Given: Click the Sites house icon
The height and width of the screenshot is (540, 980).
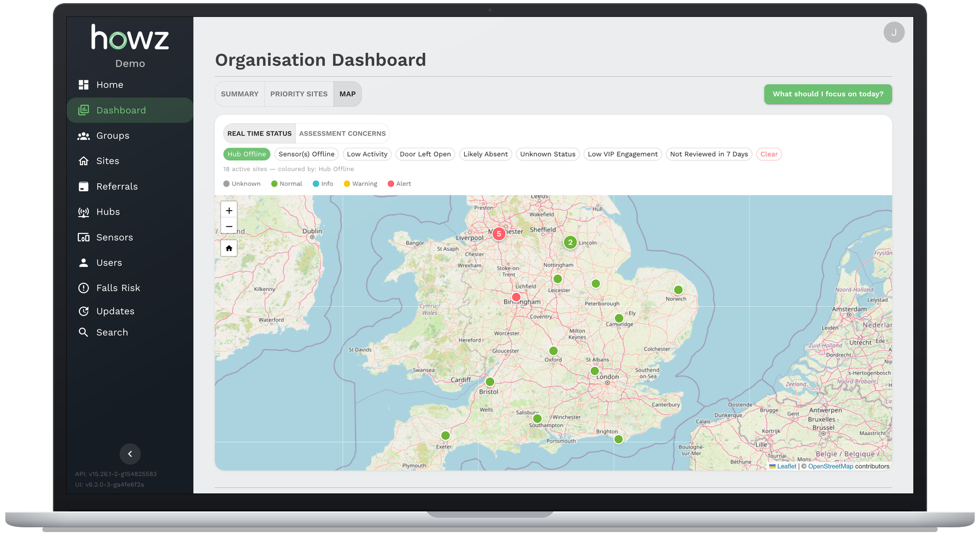Looking at the screenshot, I should pyautogui.click(x=84, y=161).
